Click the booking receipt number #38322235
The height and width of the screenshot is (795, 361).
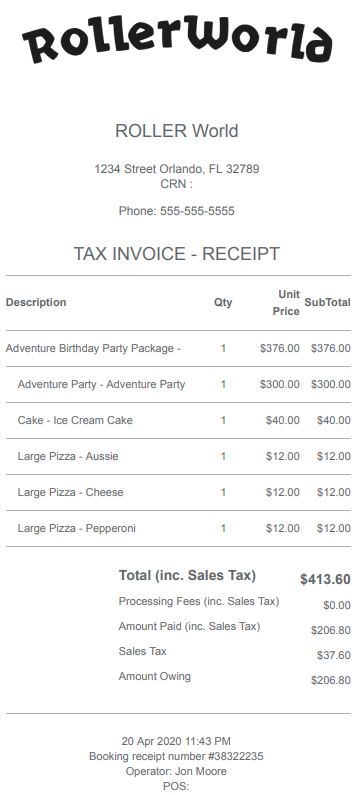176,756
